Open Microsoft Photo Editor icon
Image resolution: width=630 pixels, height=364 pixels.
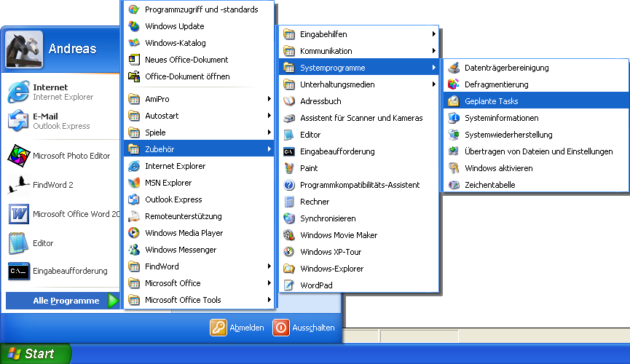[x=19, y=156]
